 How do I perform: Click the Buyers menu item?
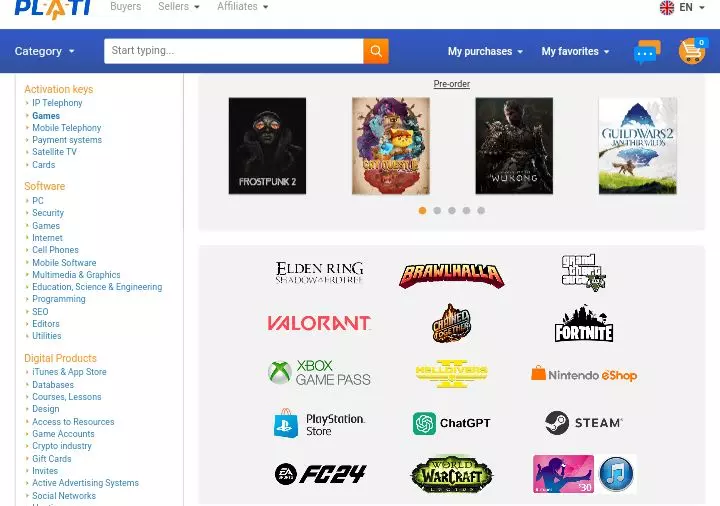coord(126,6)
